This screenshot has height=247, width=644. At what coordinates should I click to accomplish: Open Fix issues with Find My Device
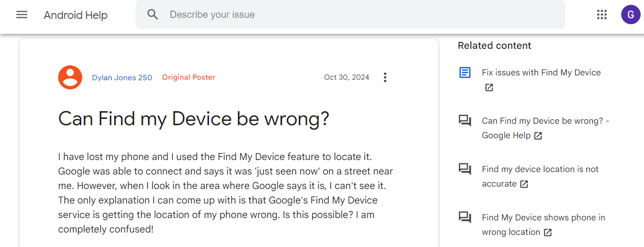pos(541,73)
